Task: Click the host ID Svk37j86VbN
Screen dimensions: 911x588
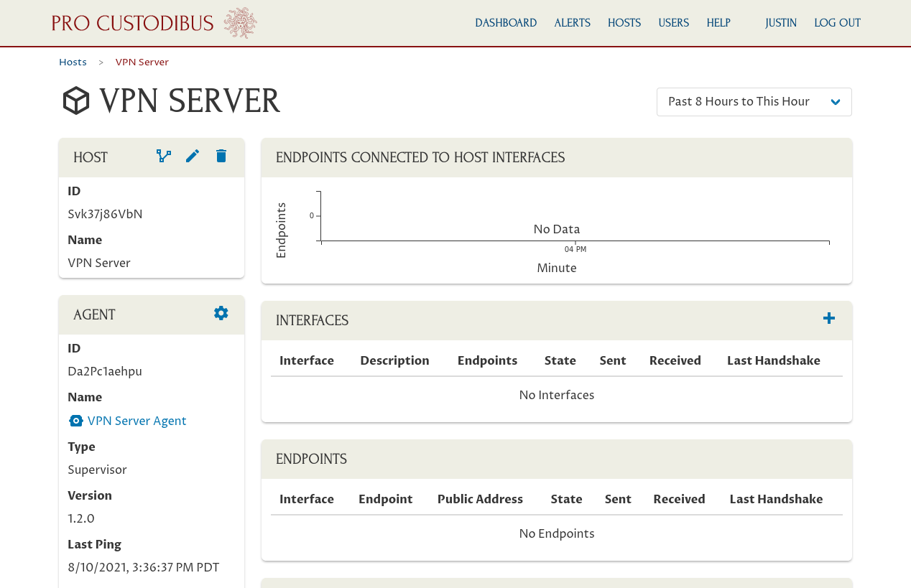Action: (x=105, y=214)
